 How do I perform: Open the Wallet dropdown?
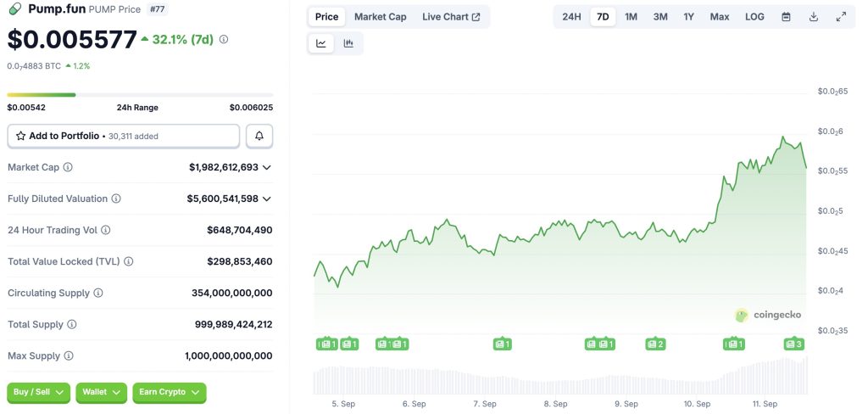coord(102,392)
